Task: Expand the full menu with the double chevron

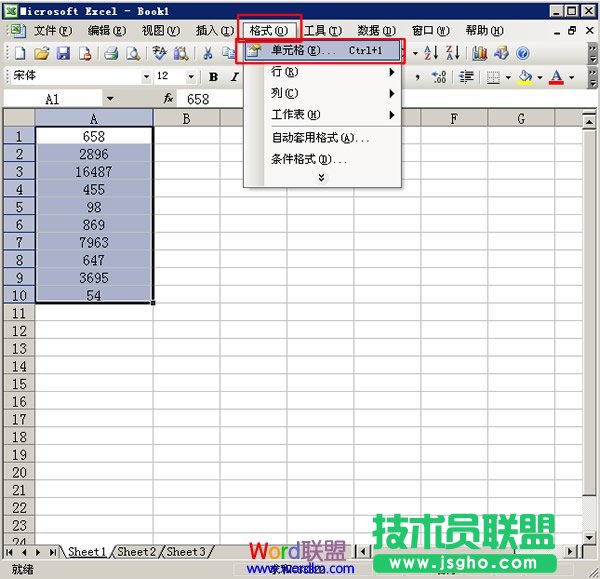Action: click(x=321, y=178)
